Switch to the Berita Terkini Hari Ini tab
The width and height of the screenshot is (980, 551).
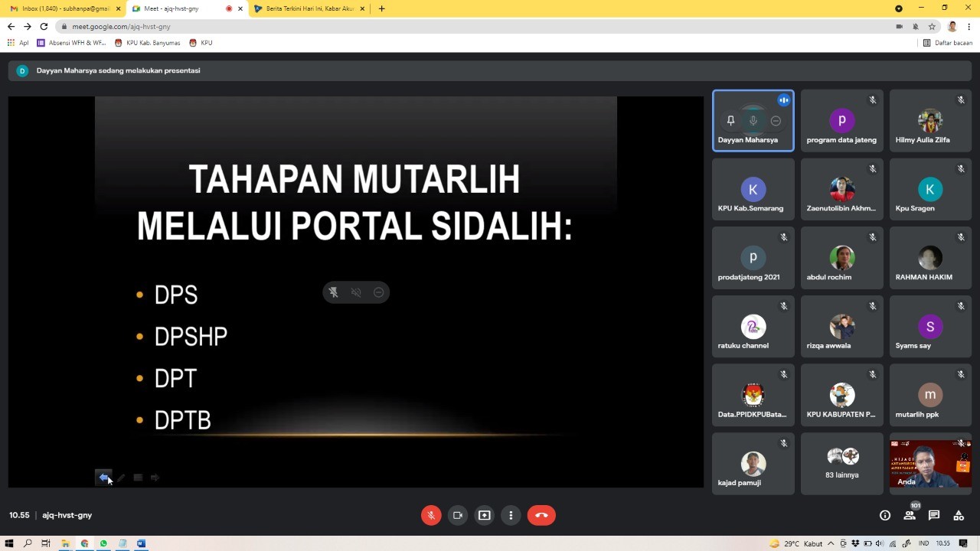point(309,8)
